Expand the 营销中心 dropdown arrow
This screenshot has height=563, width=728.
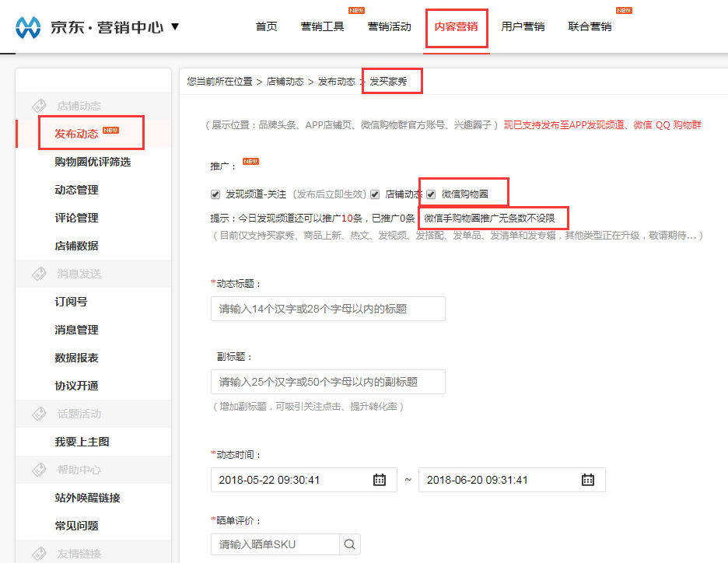click(175, 26)
